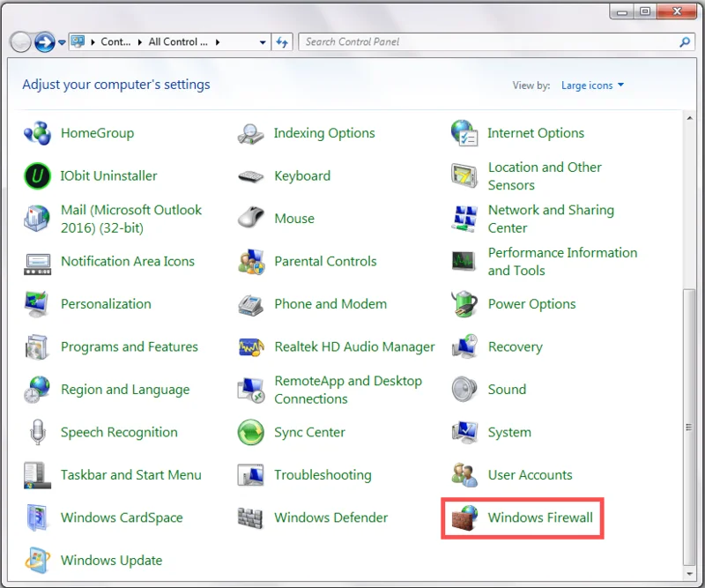
Task: Open the System computer icon
Action: tap(464, 432)
